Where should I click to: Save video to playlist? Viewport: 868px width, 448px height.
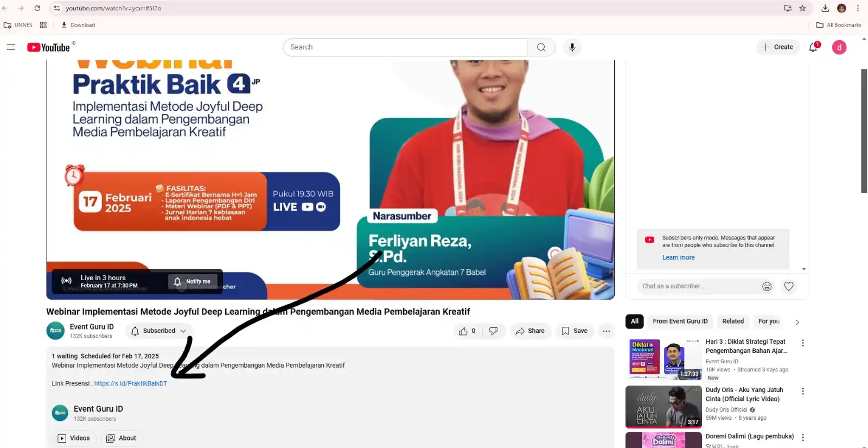pyautogui.click(x=575, y=331)
